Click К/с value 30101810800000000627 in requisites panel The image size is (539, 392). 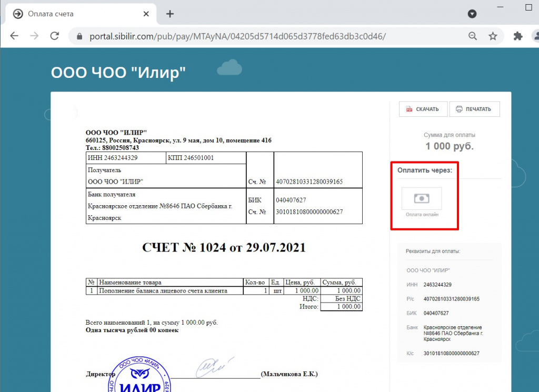point(451,353)
